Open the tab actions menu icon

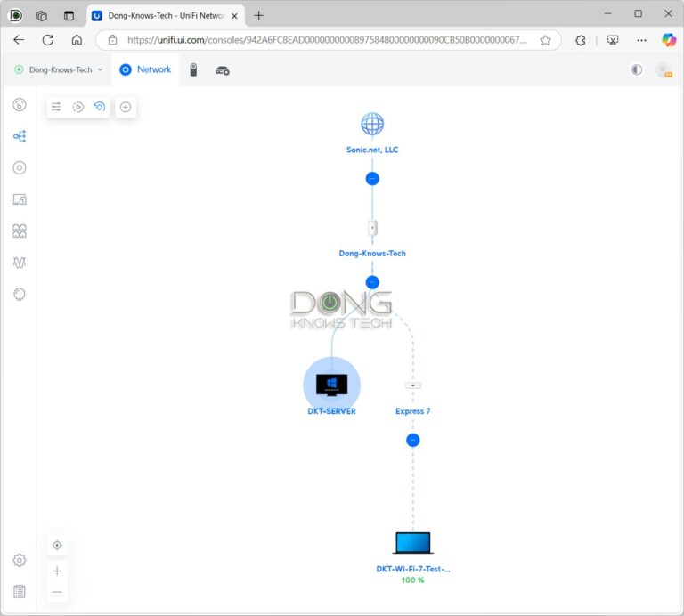pos(69,16)
